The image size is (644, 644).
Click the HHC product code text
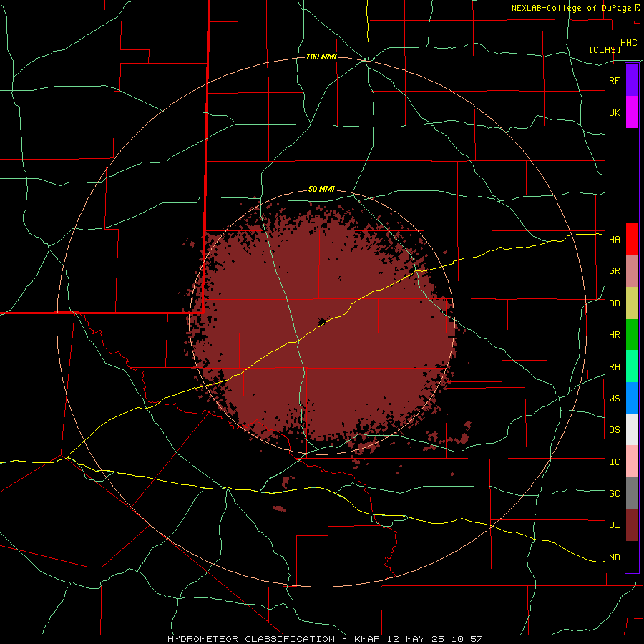(628, 43)
